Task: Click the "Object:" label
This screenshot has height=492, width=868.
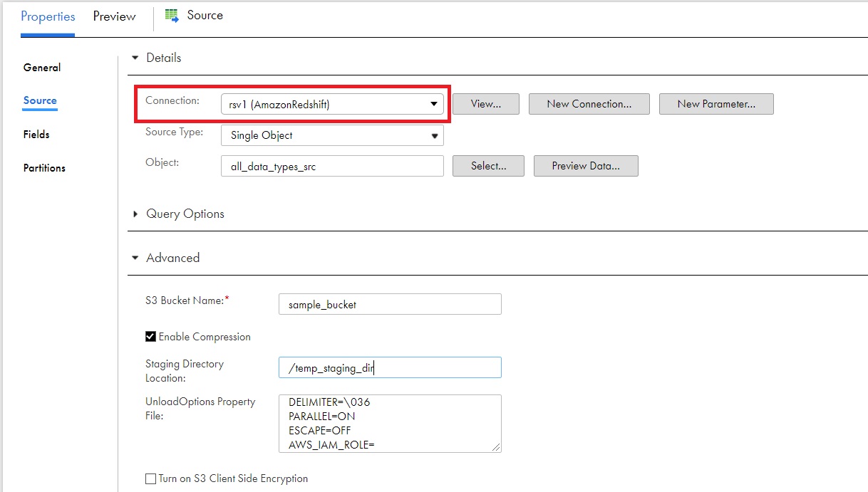Action: pyautogui.click(x=162, y=163)
